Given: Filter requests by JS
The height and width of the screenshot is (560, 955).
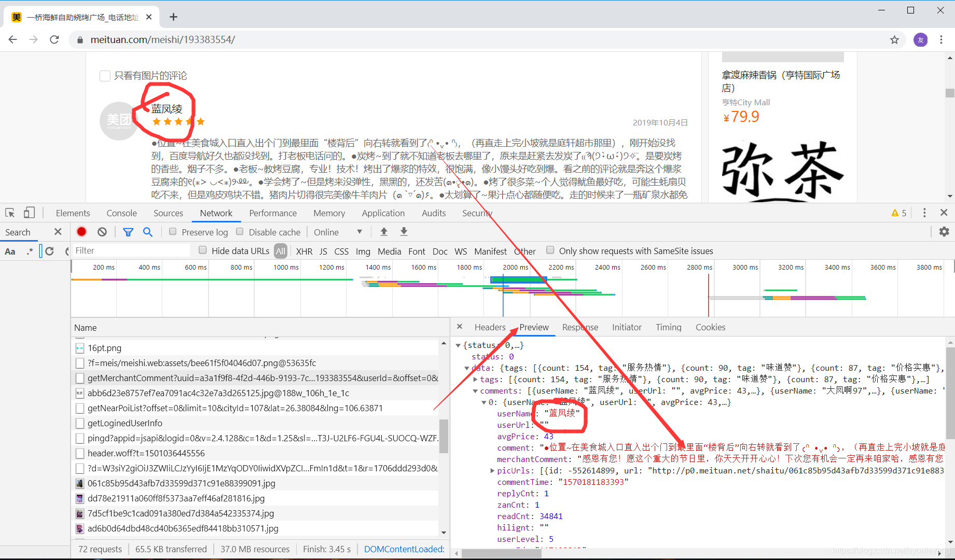Looking at the screenshot, I should (323, 251).
